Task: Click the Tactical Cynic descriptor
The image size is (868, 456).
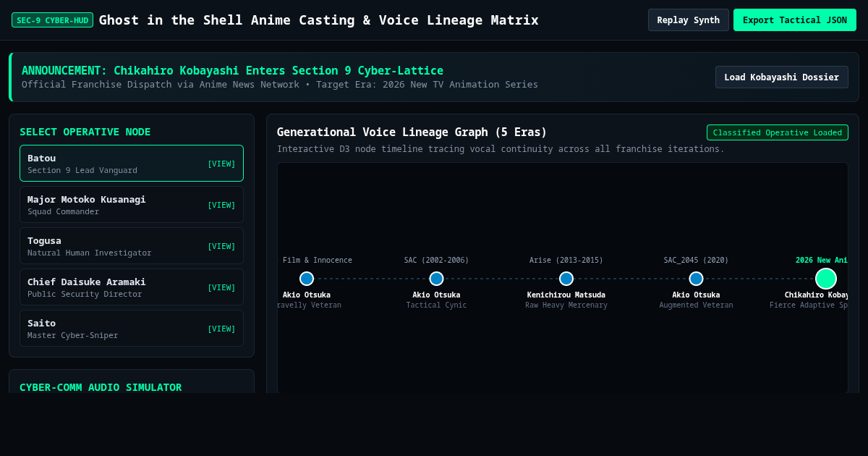Action: [x=436, y=305]
